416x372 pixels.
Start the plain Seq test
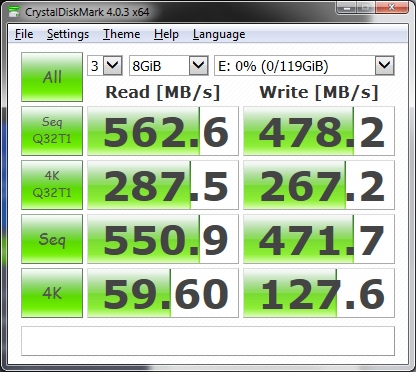[x=52, y=239]
